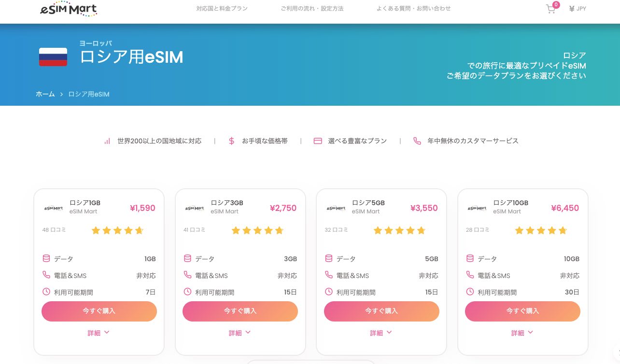Click the dollar sign affordable price icon
The image size is (620, 364).
232,141
